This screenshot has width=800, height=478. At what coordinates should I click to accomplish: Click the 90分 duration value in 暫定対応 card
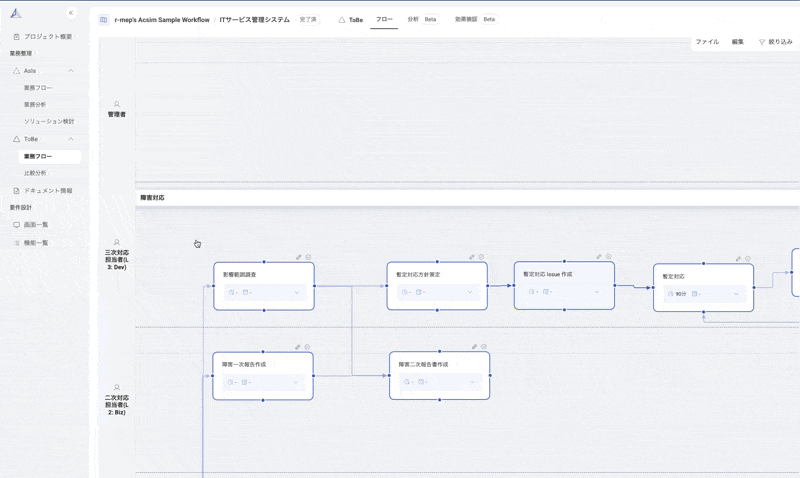tap(681, 294)
